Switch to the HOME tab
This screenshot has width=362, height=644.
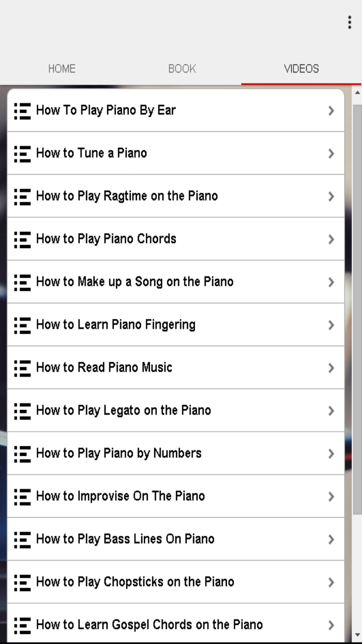click(x=62, y=69)
